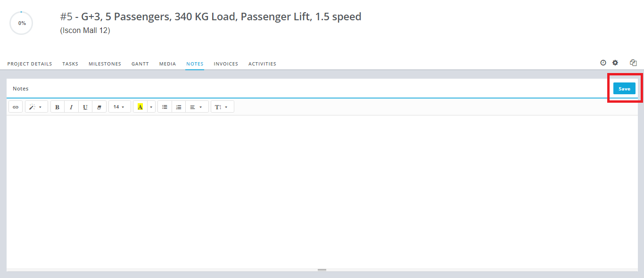Viewport: 644px width, 278px height.
Task: Click the '(Iscon Mall 12)' client text
Action: click(85, 31)
